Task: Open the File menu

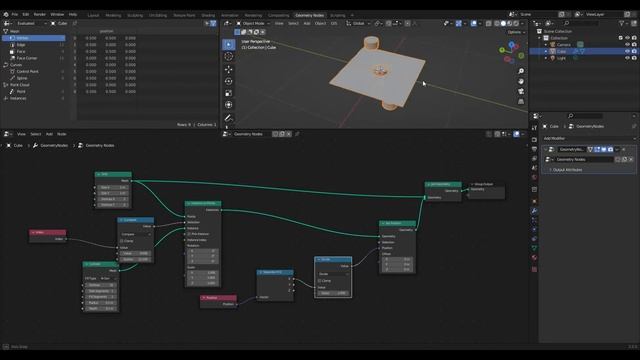Action: 15,14
